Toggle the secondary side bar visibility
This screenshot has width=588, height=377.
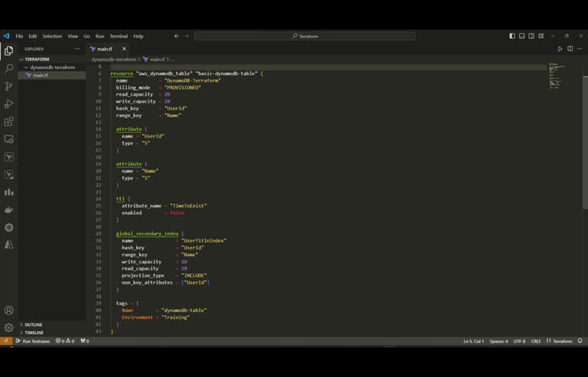coord(531,36)
